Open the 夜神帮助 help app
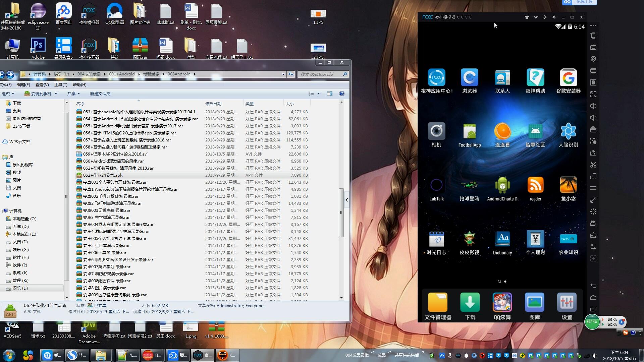644x362 pixels. (535, 81)
